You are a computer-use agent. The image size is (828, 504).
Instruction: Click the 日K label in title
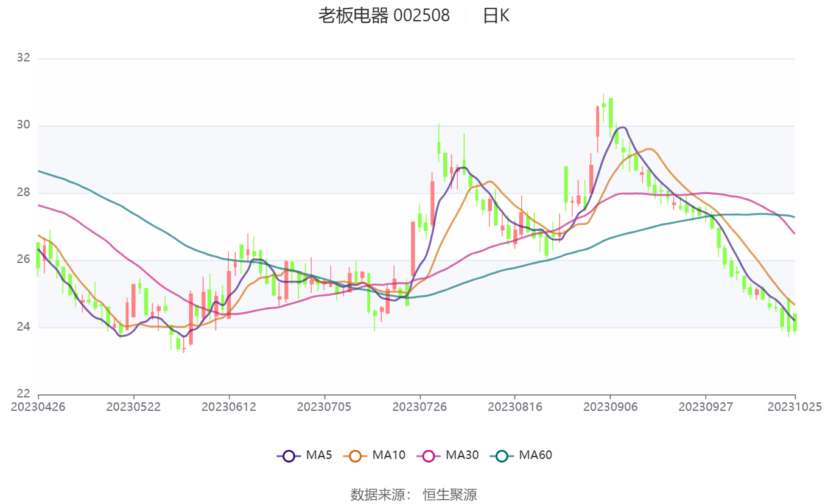tap(496, 15)
